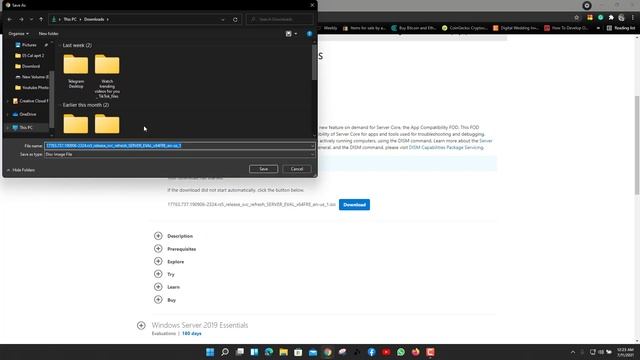Open Reading list in bookmarks bar

pyautogui.click(x=621, y=28)
